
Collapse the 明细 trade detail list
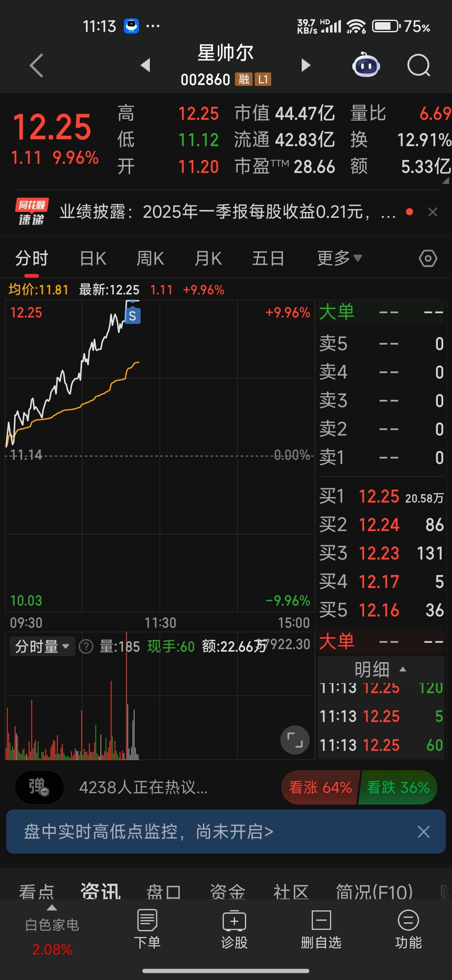pyautogui.click(x=380, y=669)
